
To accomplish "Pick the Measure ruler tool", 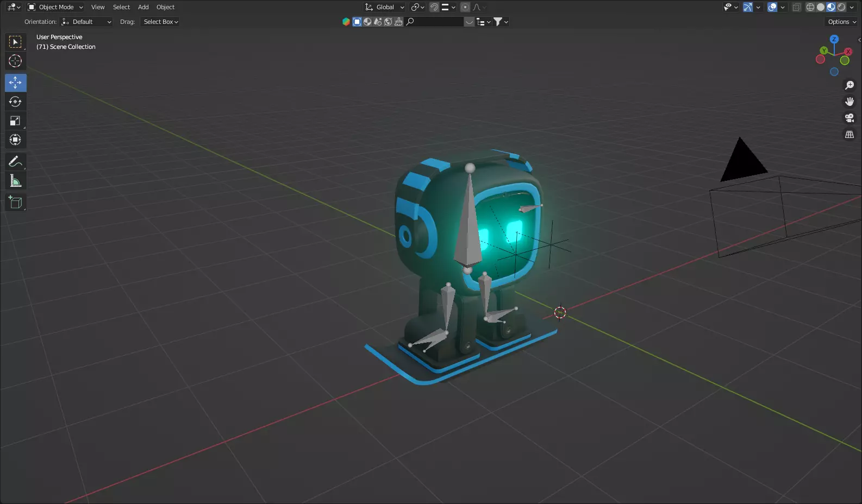I will (x=15, y=180).
